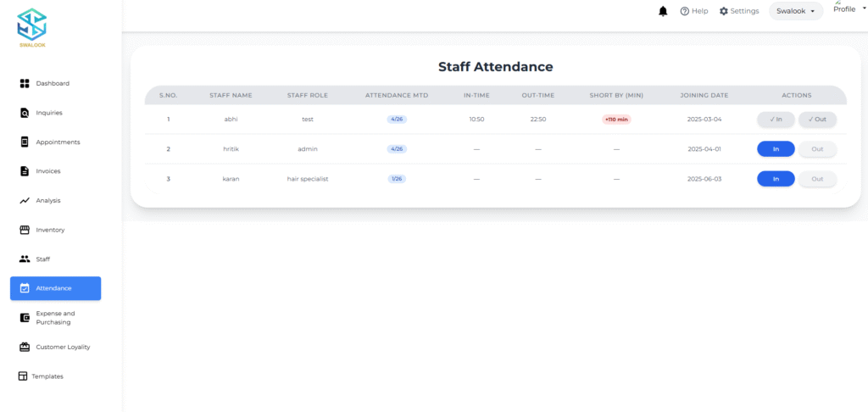Expand the Swalook account dropdown

[x=795, y=11]
